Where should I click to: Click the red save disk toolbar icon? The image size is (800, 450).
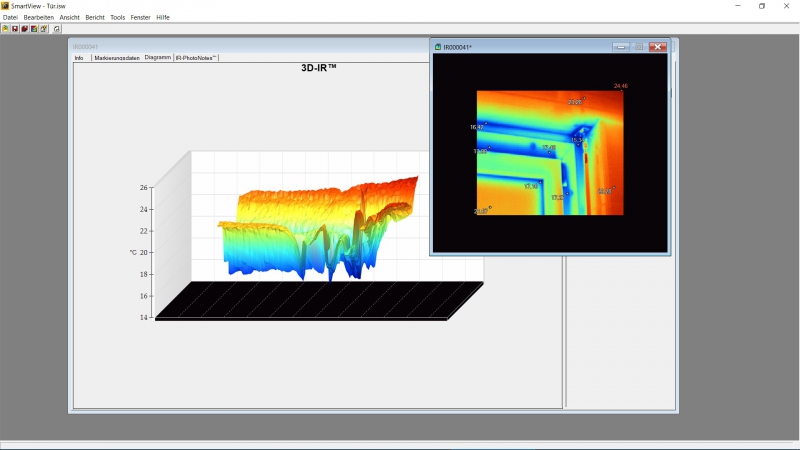pos(14,29)
